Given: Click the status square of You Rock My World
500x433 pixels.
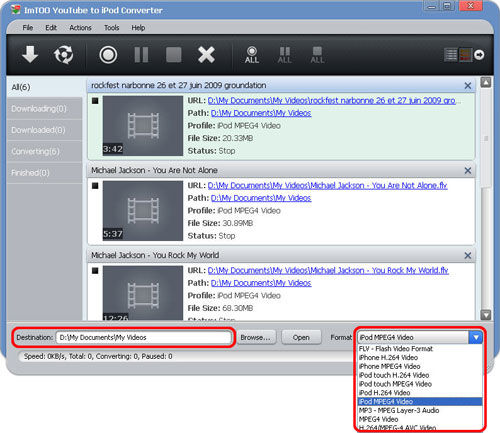Looking at the screenshot, I should click(95, 271).
